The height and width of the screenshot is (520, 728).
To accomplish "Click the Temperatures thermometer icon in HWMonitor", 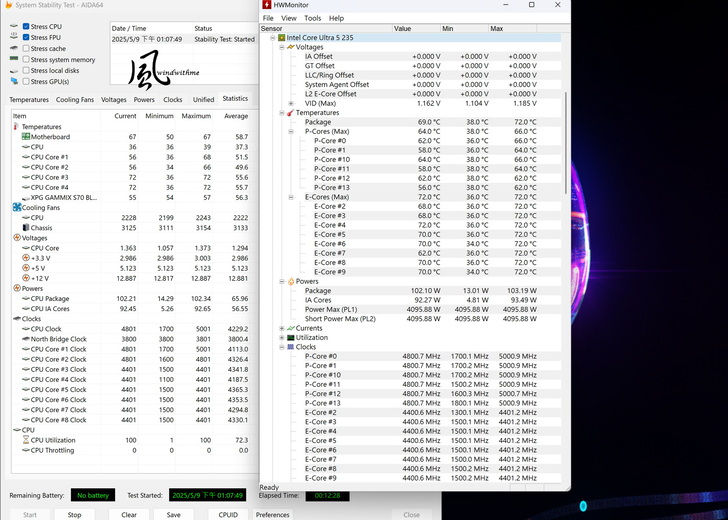I will 290,113.
